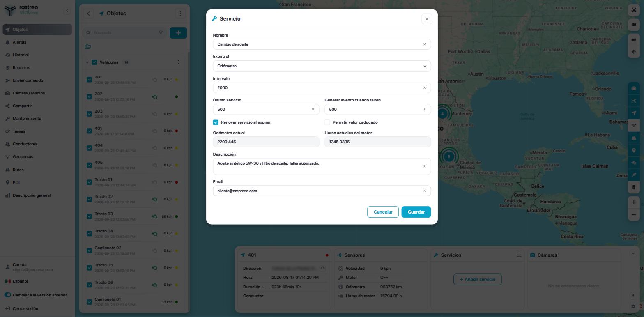Clear the Intervalo value
Viewport: 644px width, 317px height.
coord(425,88)
